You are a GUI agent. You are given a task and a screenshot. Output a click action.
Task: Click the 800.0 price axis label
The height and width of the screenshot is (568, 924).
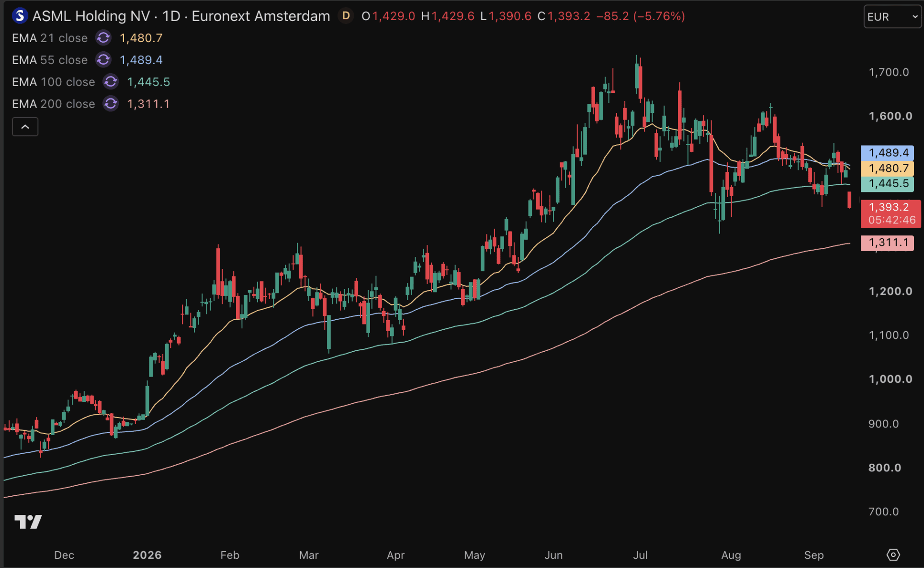click(885, 468)
